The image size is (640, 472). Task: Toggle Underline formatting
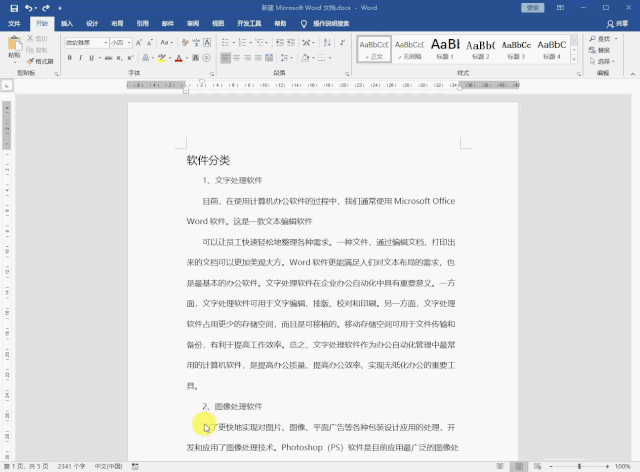tap(91, 58)
